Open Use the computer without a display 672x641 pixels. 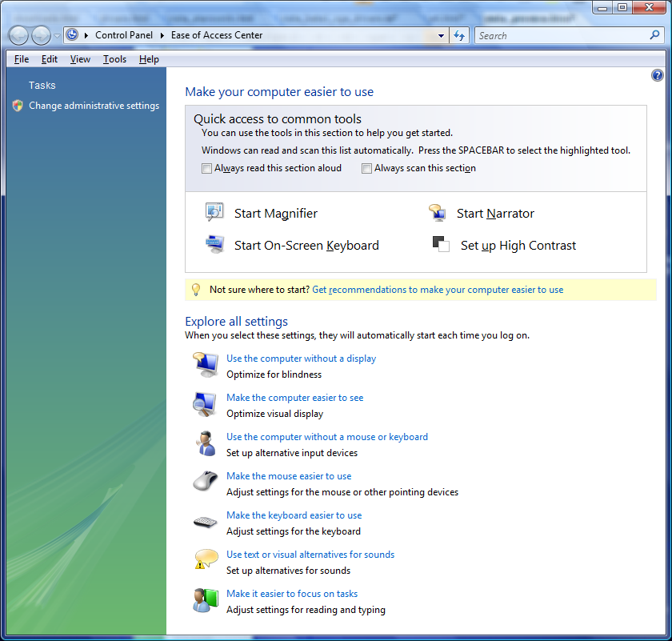pos(302,359)
